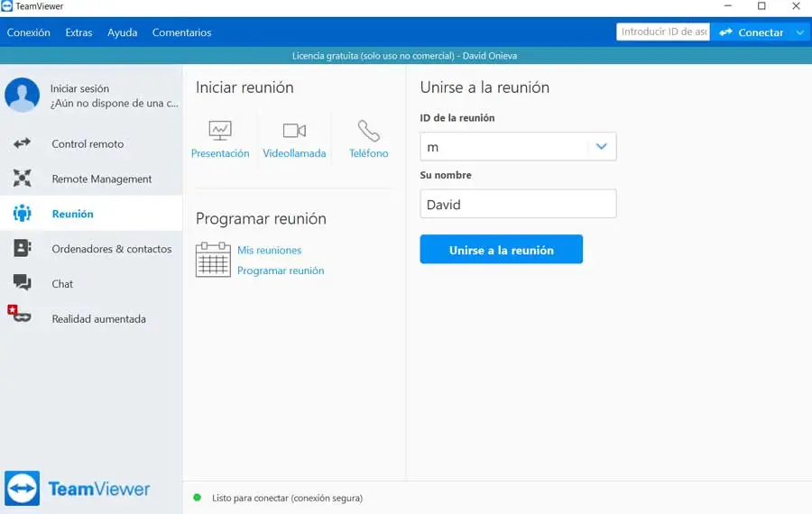Click the Chat bubbles icon
The image size is (812, 514).
coord(22,282)
